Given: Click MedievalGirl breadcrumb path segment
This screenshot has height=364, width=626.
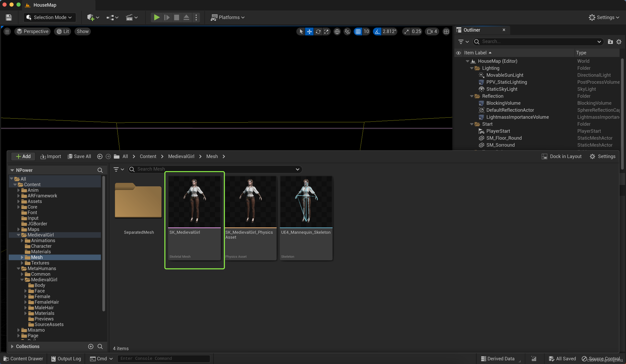Looking at the screenshot, I should click(181, 156).
